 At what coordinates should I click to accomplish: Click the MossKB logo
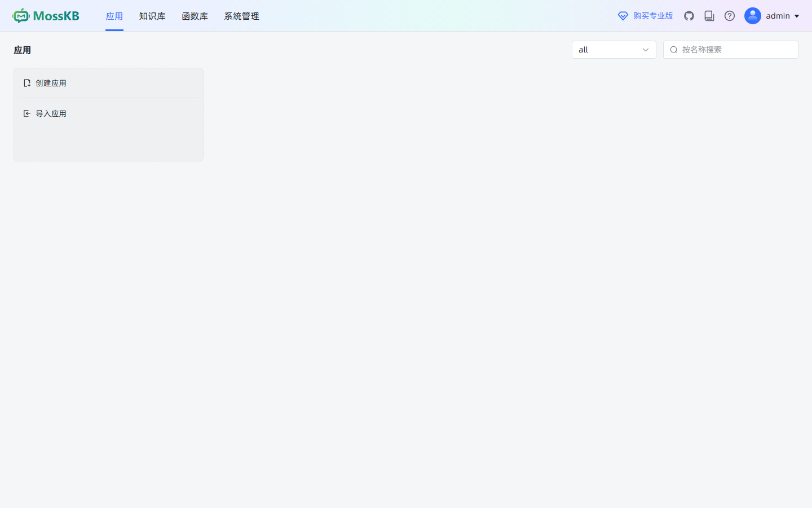coord(46,16)
